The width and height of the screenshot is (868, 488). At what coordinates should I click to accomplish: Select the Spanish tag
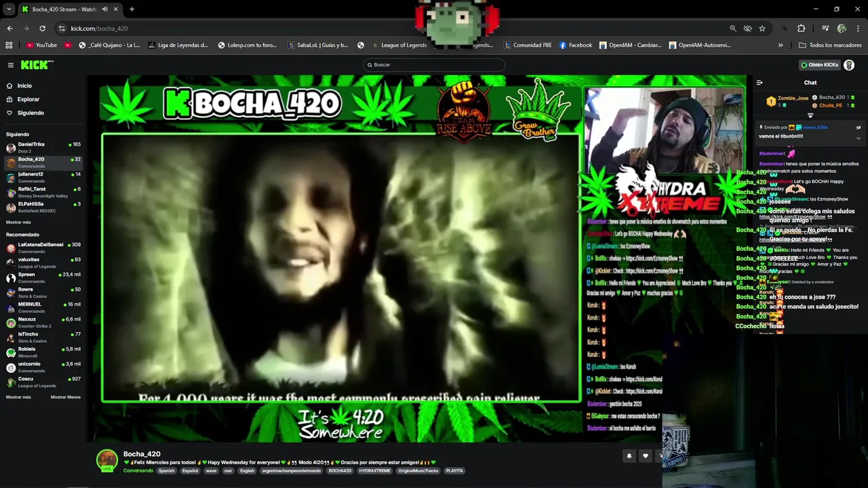[x=166, y=470]
